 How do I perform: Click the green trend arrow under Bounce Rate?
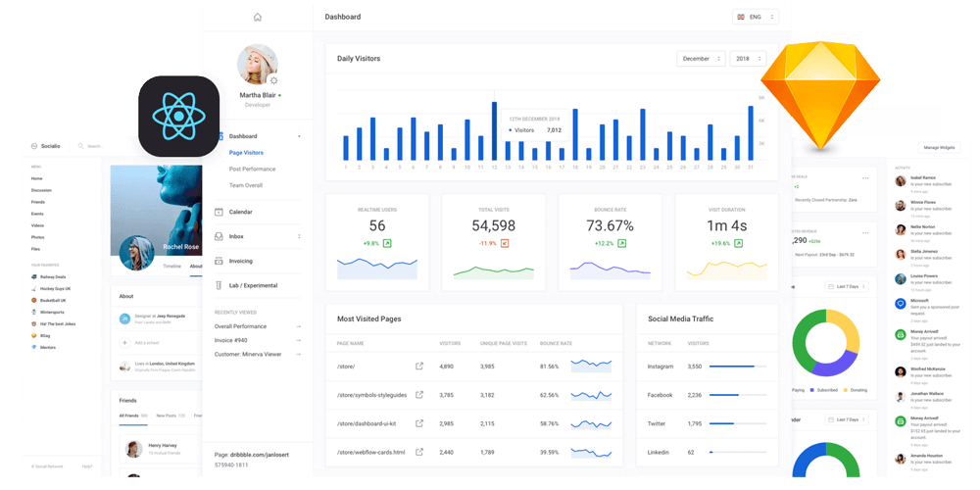[621, 243]
